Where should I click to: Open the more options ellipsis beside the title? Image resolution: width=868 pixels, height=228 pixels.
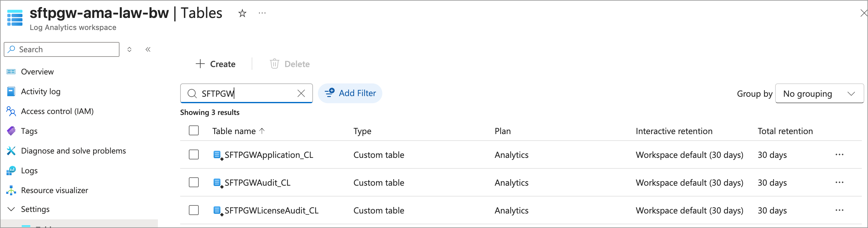(262, 14)
